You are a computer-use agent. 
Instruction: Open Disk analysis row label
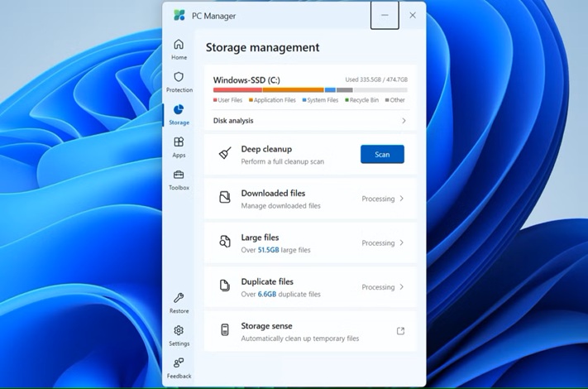[233, 121]
